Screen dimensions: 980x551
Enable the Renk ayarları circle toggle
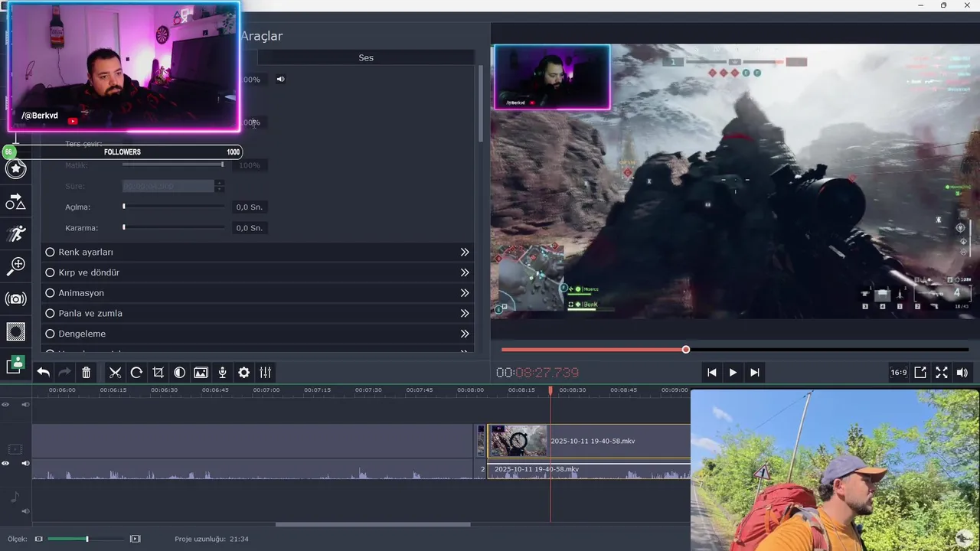click(50, 252)
